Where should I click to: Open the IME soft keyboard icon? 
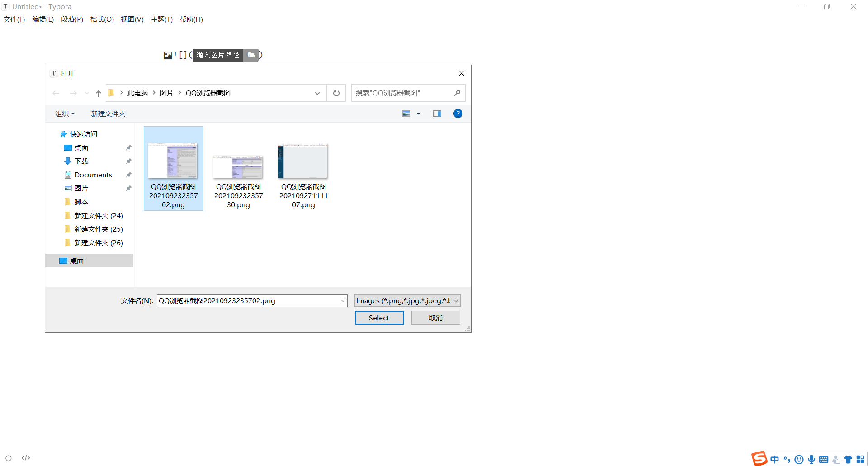[824, 460]
